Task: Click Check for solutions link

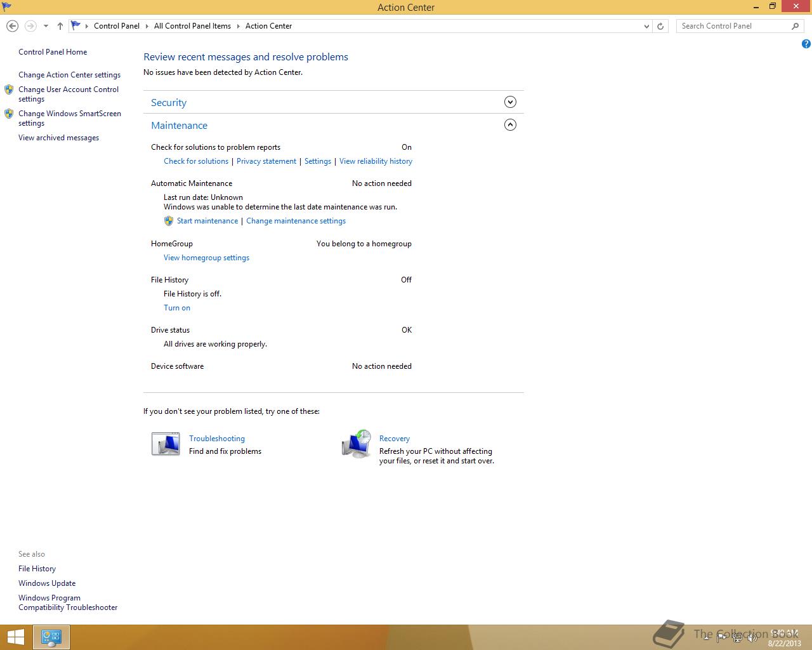Action: [196, 161]
